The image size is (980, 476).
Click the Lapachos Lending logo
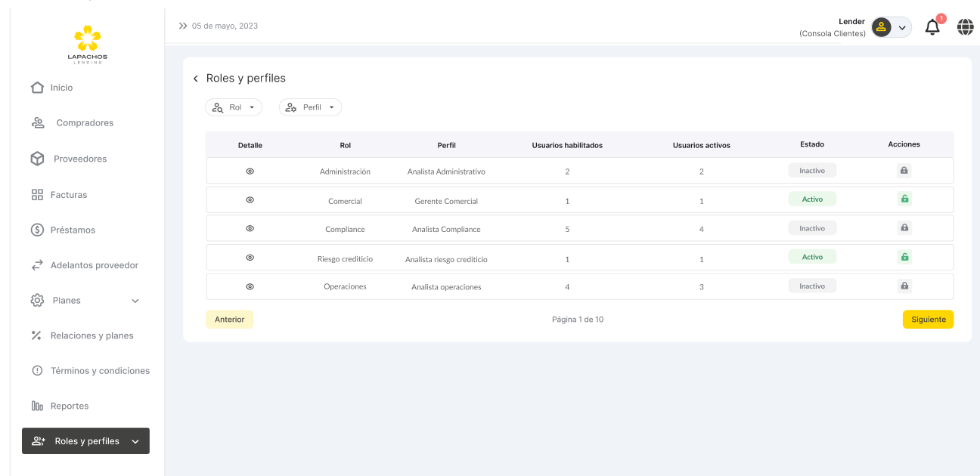click(88, 44)
